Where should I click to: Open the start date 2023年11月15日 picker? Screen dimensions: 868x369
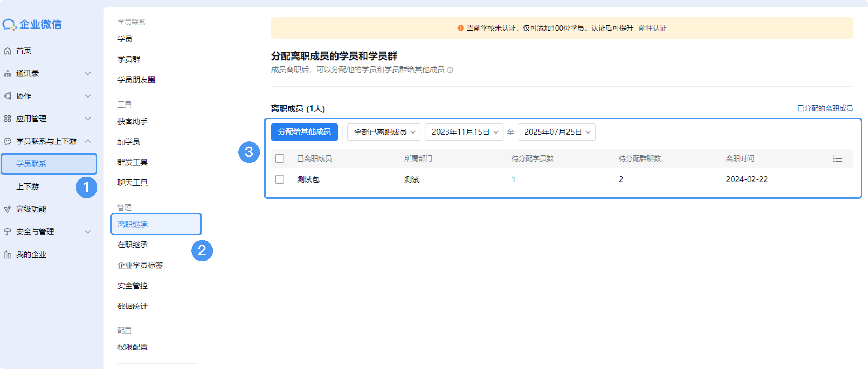[x=464, y=132]
